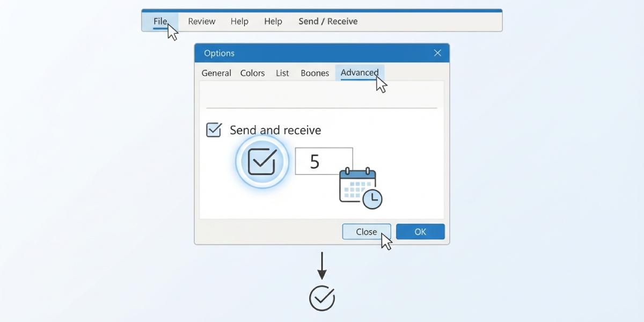
Task: Open the Send / Receive menu
Action: click(x=328, y=21)
